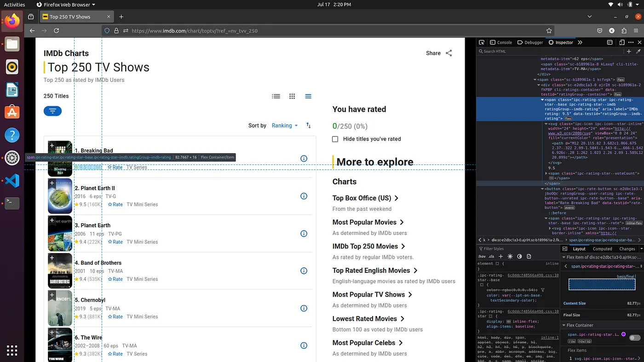Toggle the :hov pseudo-class panel
Screen dimensions: 644x362
pos(482,256)
